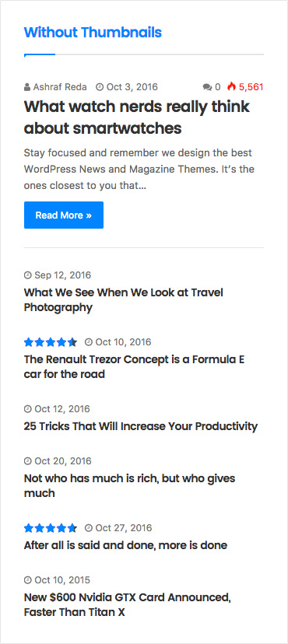Click the red flame views icon

232,86
